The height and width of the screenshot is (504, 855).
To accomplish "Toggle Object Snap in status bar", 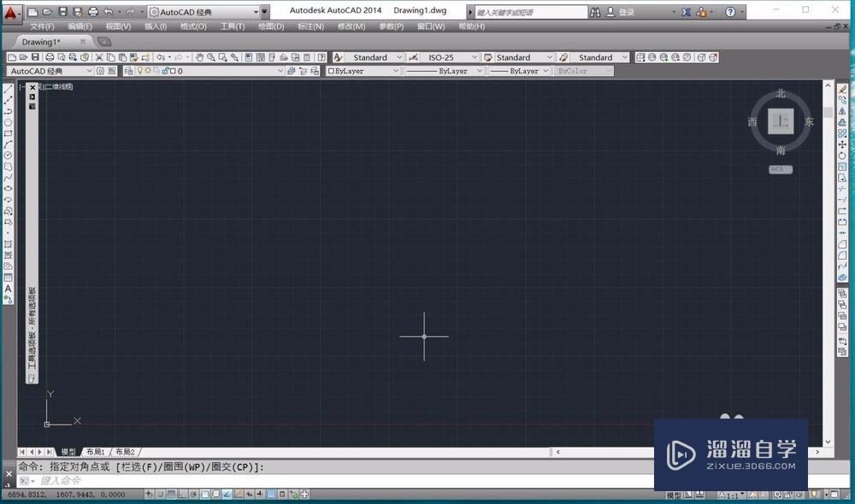I will coord(204,495).
